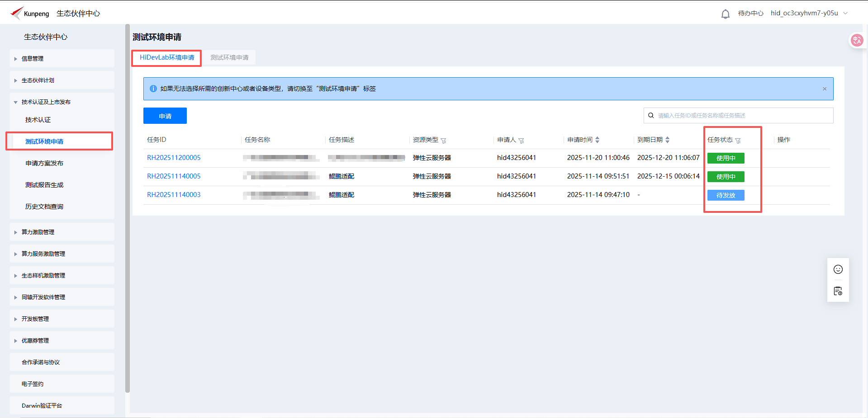Screen dimensions: 868x418
Task: Click 生态伙伴中心 header title
Action: (x=78, y=14)
